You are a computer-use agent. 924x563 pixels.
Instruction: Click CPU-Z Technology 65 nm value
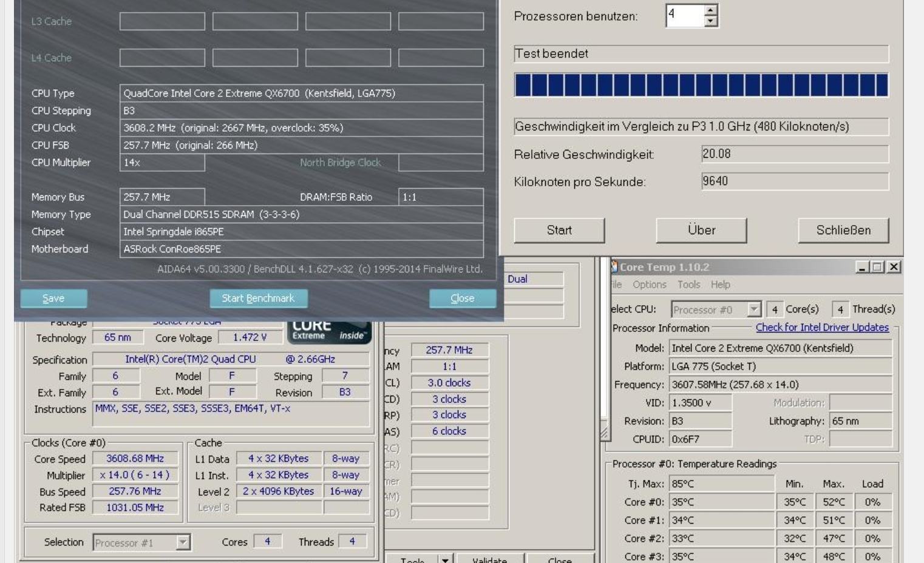click(x=118, y=337)
